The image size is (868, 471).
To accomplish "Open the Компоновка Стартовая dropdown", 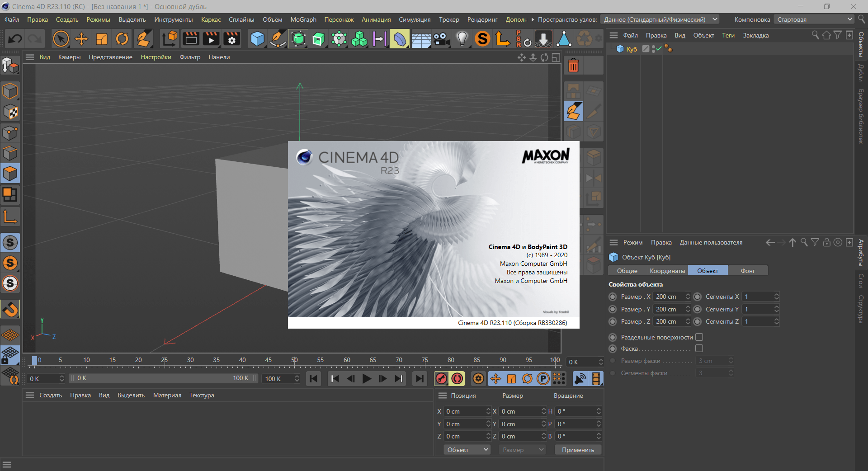I will point(814,19).
